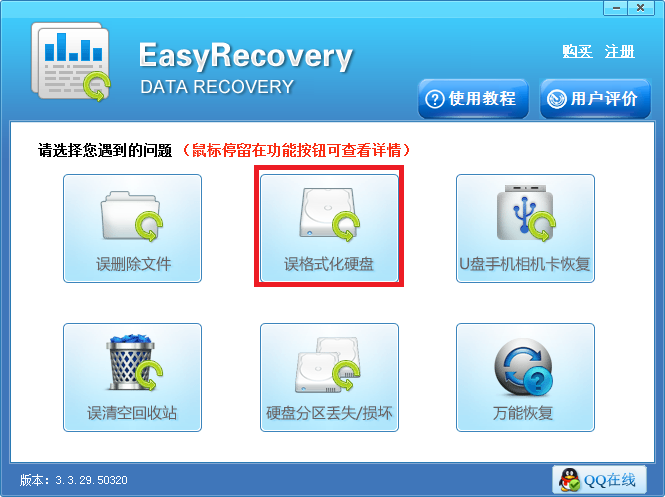Viewport: 665px width, 497px height.
Task: Select the hard disk icon 误格式化硬盘
Action: point(330,215)
